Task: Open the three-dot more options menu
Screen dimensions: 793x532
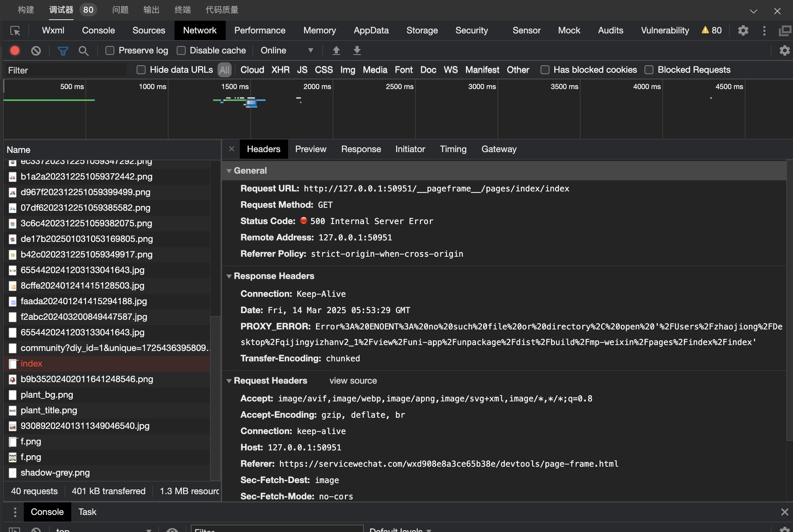Action: click(764, 30)
